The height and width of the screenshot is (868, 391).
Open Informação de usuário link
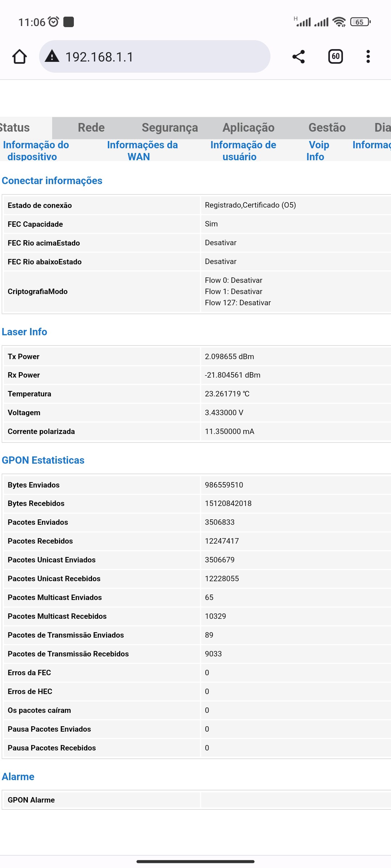(x=243, y=150)
